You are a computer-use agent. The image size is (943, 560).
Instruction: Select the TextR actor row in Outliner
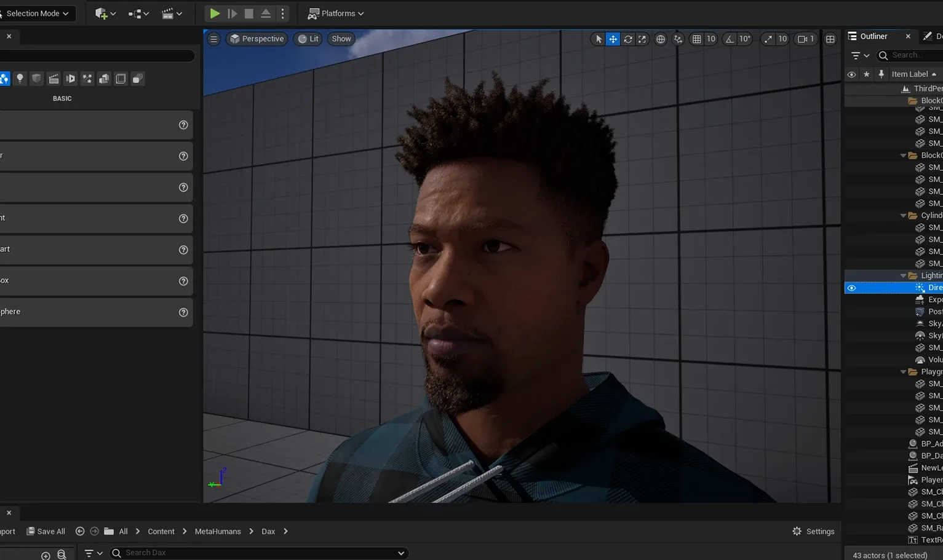click(x=894, y=540)
